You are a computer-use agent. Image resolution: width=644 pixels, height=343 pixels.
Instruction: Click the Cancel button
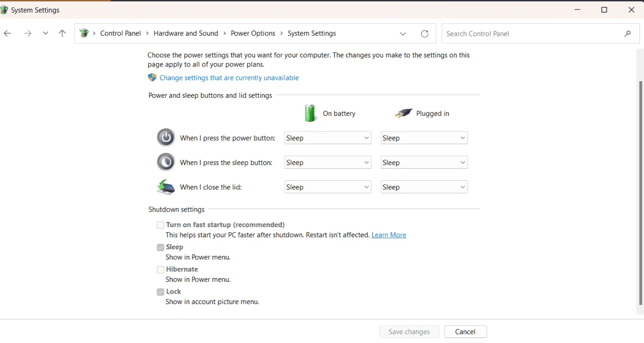[x=465, y=332]
